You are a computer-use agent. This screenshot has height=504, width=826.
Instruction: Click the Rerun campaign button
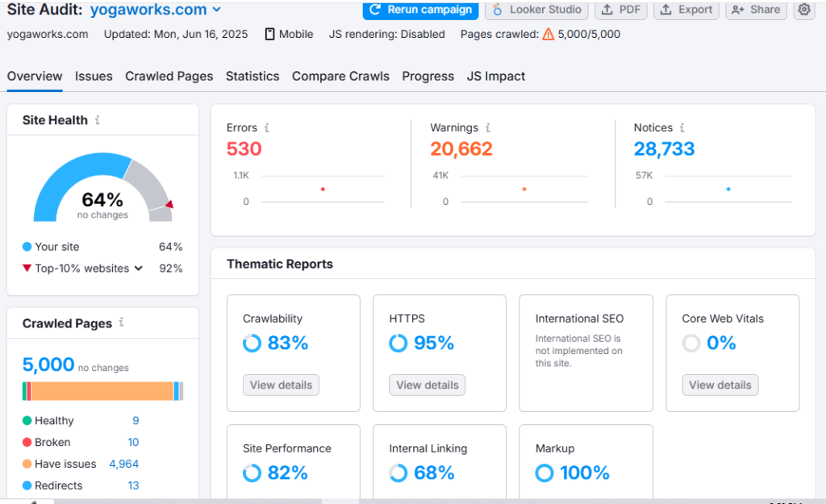click(x=420, y=10)
